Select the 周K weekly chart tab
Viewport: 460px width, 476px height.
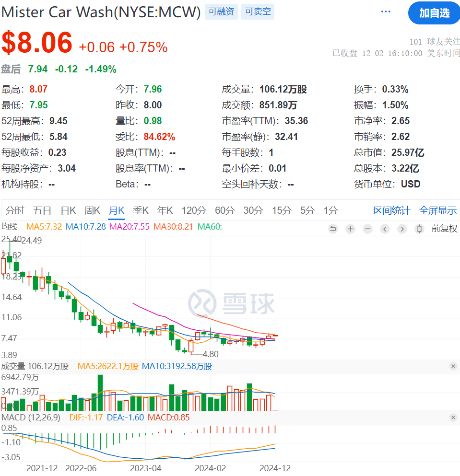click(x=93, y=210)
